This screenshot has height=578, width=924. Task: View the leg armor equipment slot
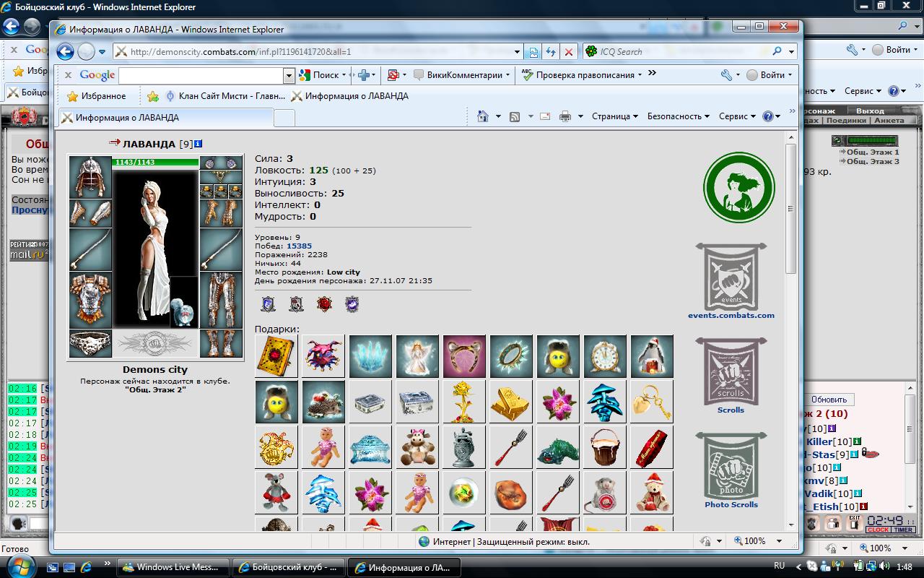[x=220, y=300]
